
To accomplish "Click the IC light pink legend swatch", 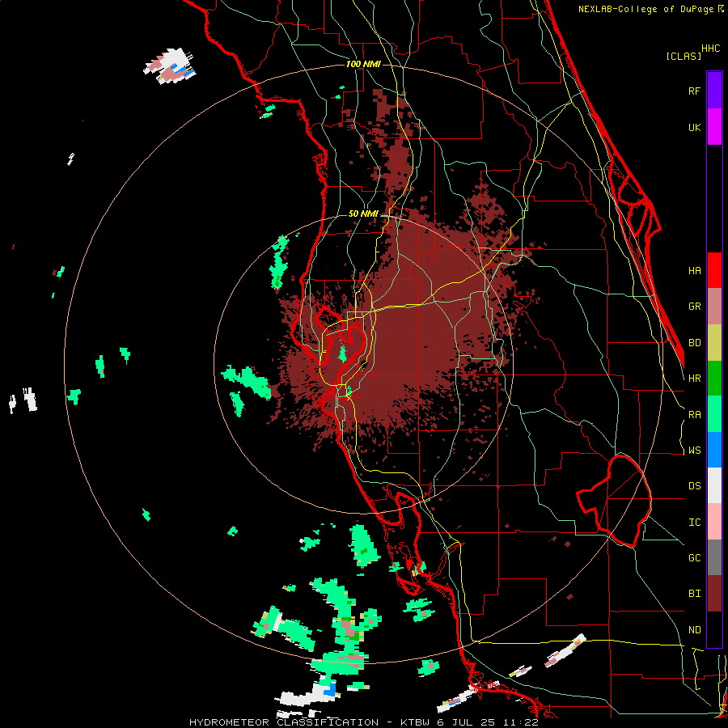I will click(x=714, y=522).
